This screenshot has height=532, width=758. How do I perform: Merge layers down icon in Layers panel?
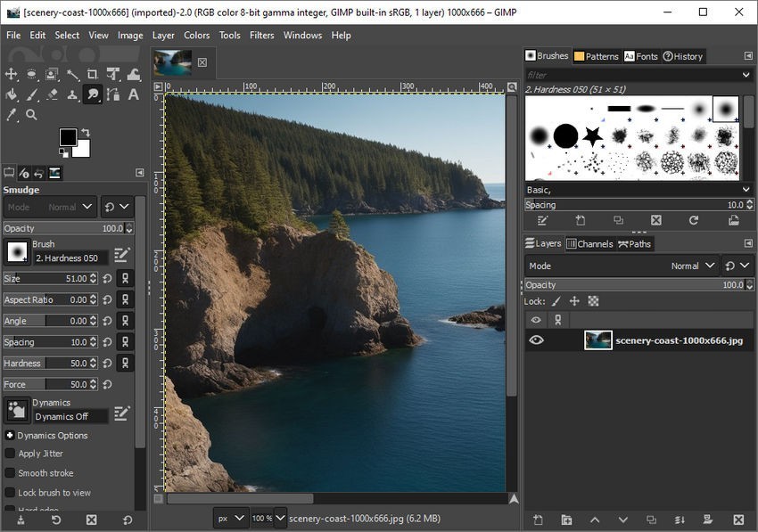click(x=680, y=520)
